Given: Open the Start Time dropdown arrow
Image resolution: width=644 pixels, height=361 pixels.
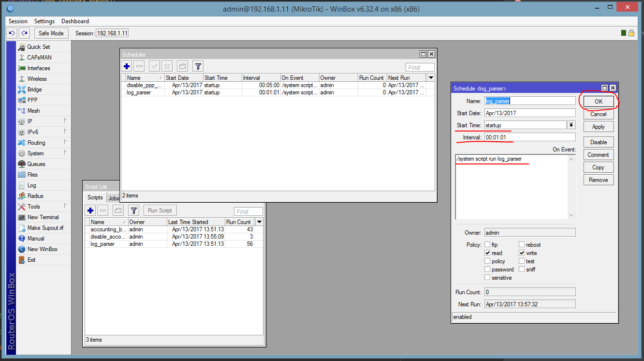Looking at the screenshot, I should [x=571, y=125].
